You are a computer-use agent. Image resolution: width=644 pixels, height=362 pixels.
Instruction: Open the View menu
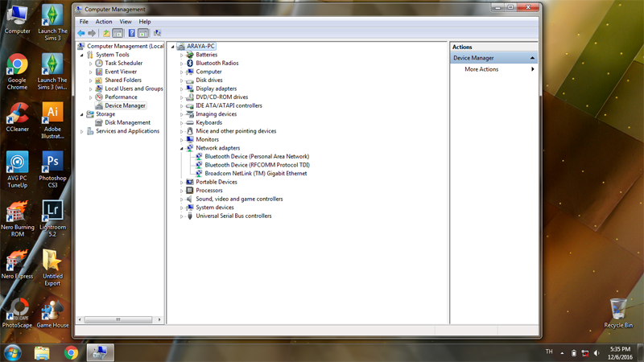[x=126, y=22]
